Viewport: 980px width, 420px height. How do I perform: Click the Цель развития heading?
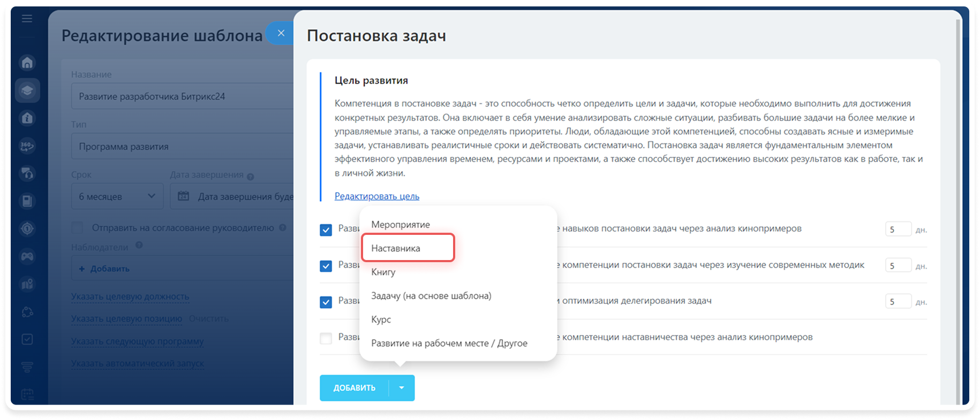tap(371, 80)
